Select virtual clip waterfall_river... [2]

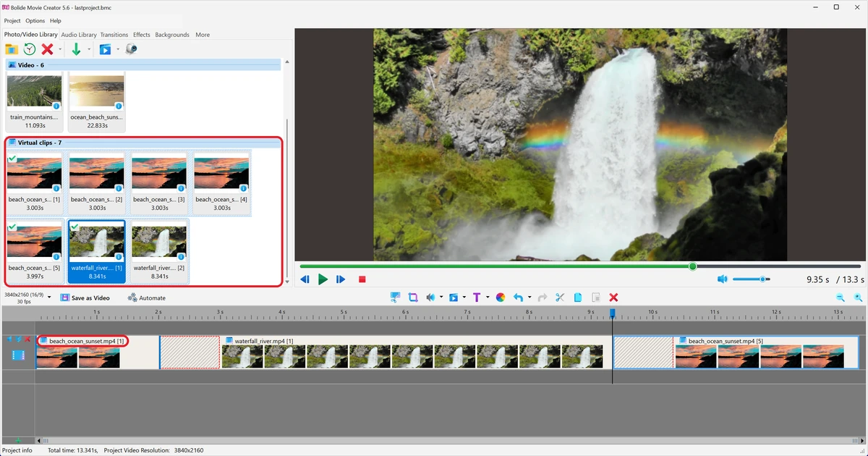(x=159, y=250)
